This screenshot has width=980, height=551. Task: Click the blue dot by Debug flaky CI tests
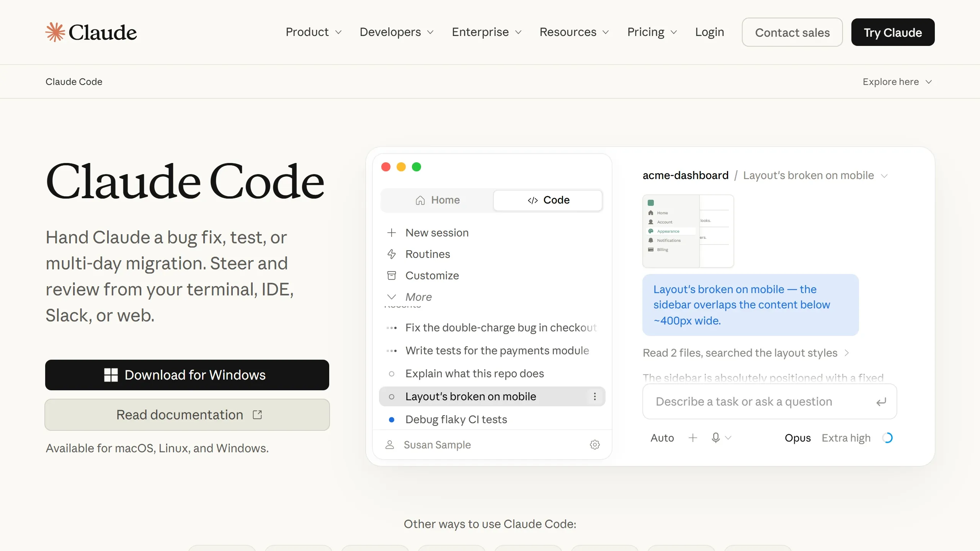pyautogui.click(x=391, y=420)
